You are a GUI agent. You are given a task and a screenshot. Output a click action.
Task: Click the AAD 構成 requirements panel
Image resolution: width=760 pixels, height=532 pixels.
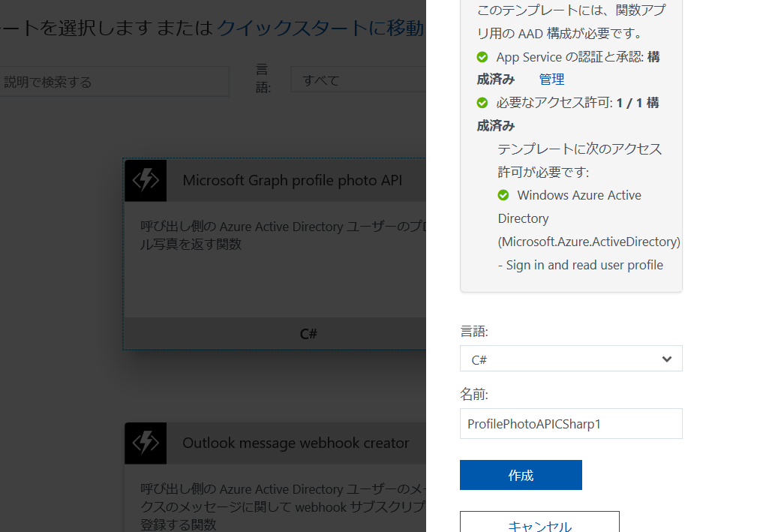pos(570,146)
